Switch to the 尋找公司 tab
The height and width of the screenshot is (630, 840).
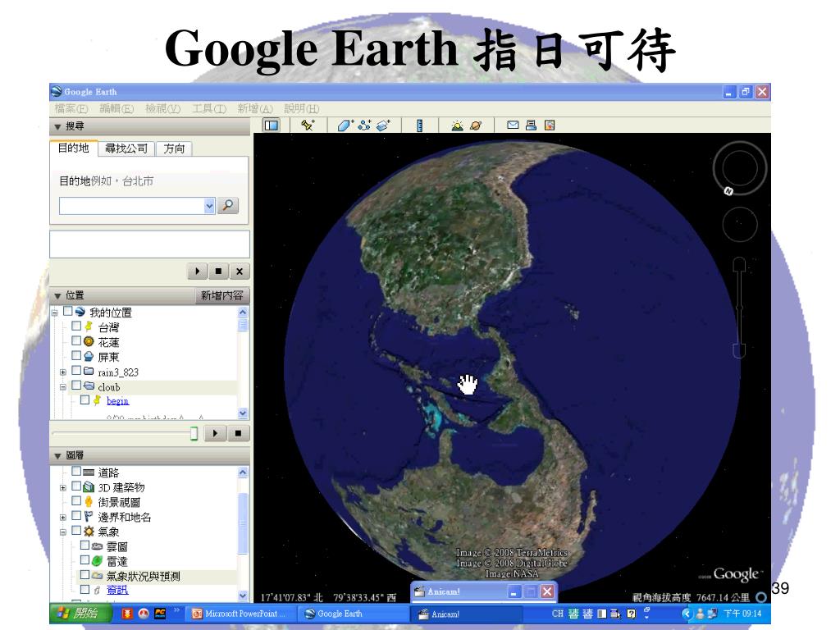[x=126, y=148]
